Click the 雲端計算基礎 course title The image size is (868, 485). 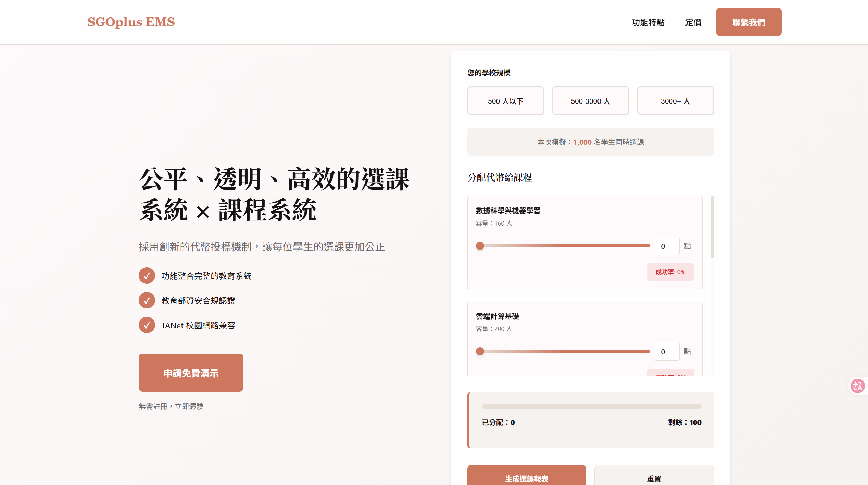498,316
